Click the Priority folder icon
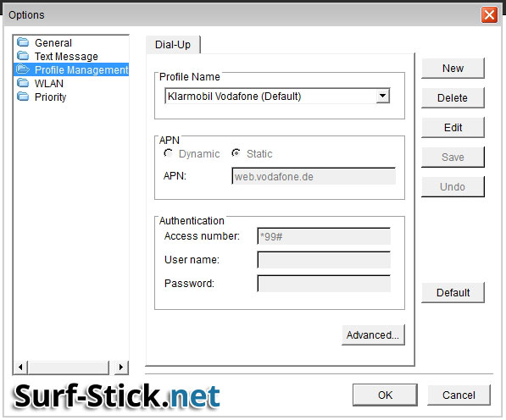506x420 pixels. point(23,97)
